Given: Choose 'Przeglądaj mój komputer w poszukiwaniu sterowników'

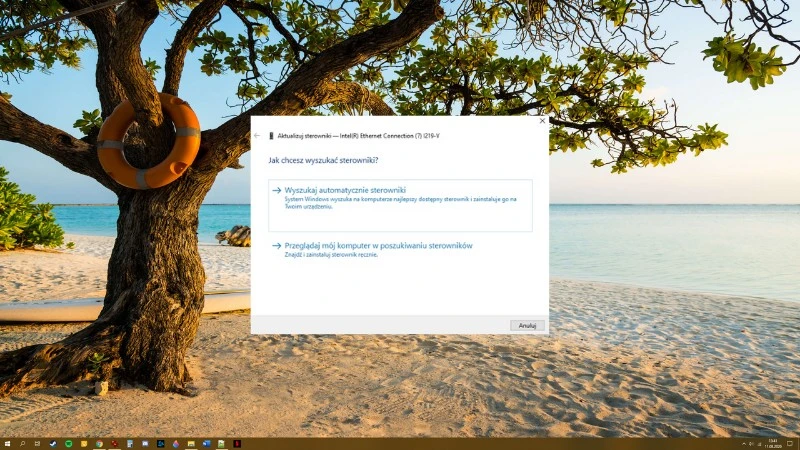Looking at the screenshot, I should (378, 249).
